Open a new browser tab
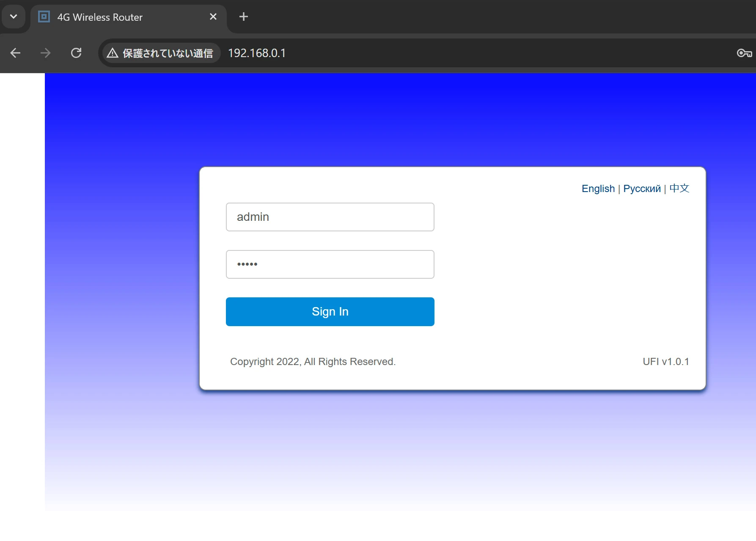Viewport: 756px width, 541px height. (x=243, y=17)
